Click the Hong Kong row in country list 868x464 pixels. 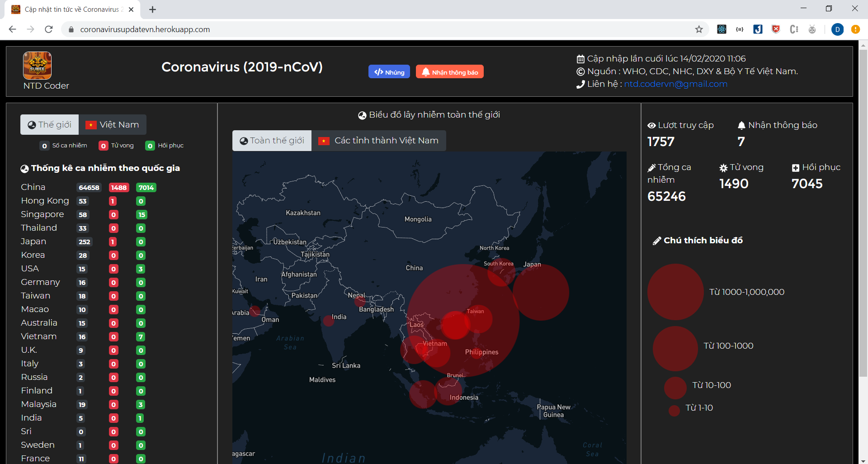(89, 201)
